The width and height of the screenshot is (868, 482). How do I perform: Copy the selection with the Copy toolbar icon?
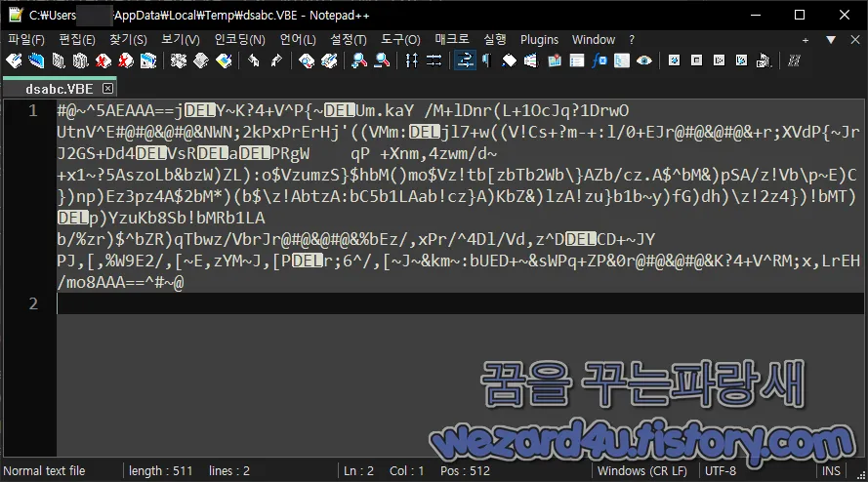(x=201, y=60)
